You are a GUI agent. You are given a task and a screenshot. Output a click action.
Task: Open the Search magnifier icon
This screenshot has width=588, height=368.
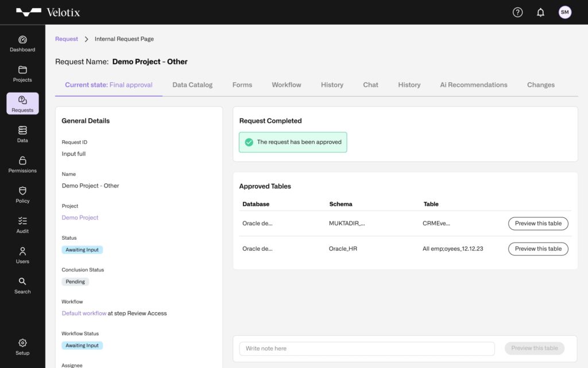coord(22,281)
